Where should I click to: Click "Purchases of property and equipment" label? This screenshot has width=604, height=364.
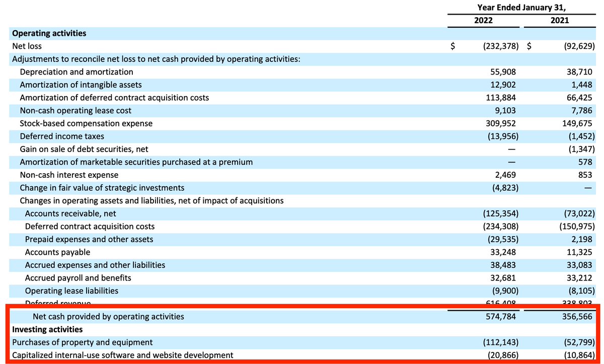pos(82,342)
